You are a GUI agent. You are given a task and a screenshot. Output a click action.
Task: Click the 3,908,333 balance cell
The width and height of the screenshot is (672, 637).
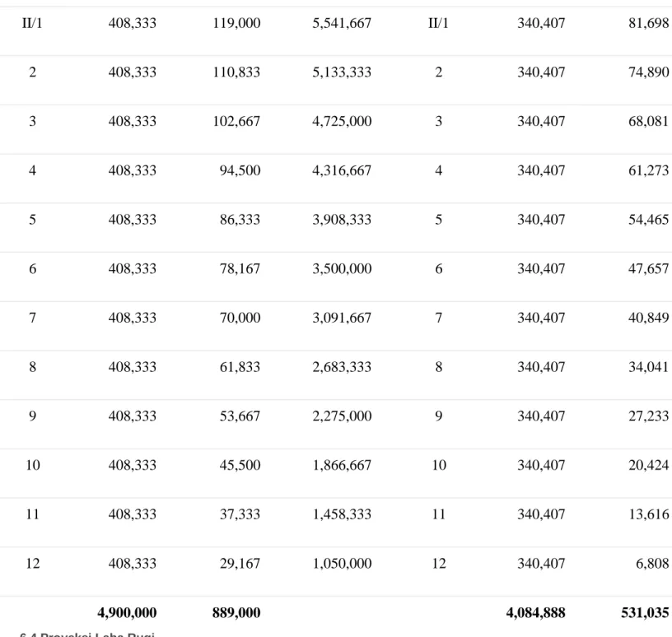pos(342,220)
